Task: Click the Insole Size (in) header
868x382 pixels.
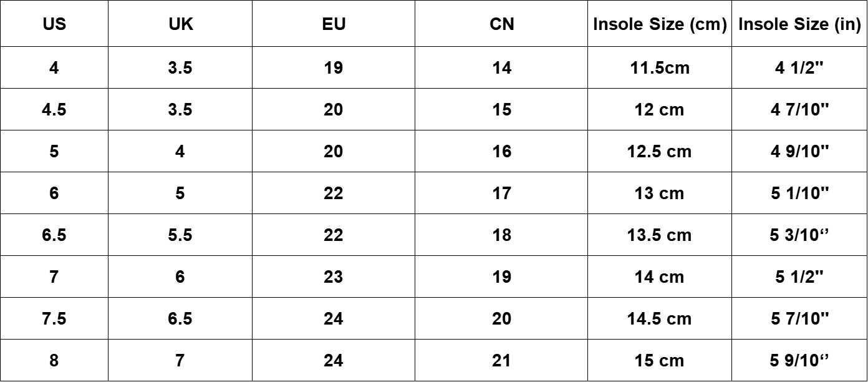Action: [800, 25]
